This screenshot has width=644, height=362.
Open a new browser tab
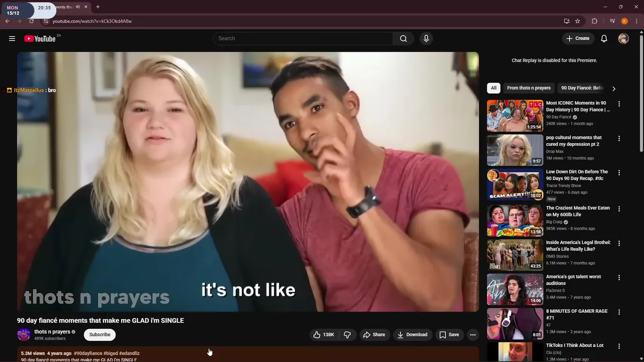coord(98,7)
